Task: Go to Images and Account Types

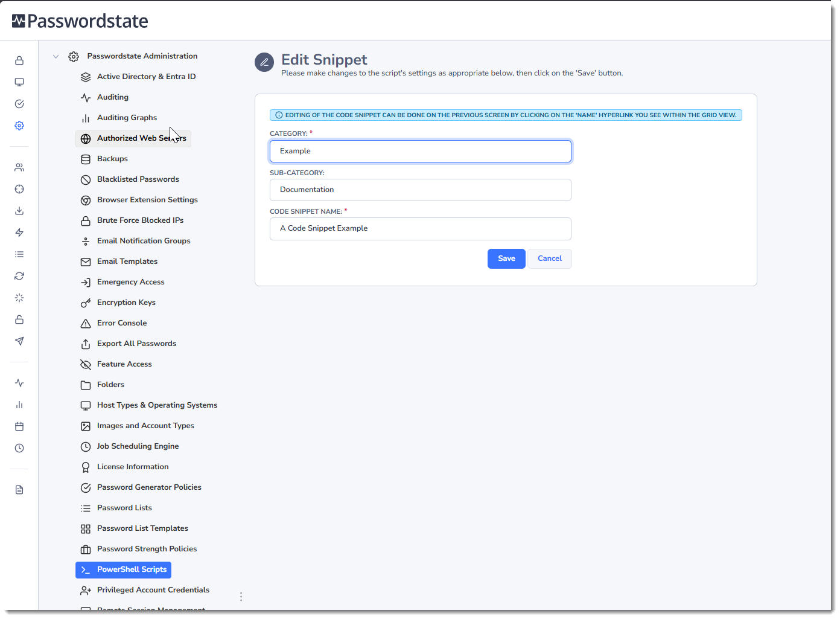Action: (145, 426)
